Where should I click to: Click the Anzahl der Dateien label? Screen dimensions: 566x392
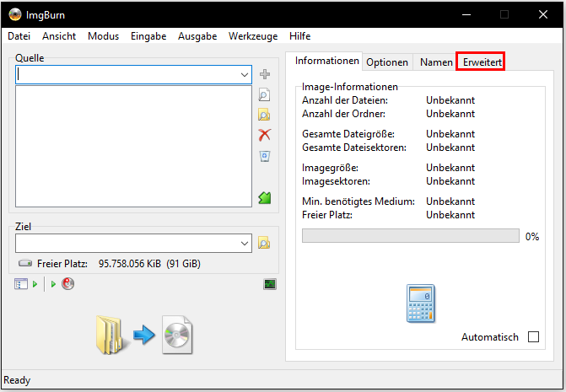(345, 99)
